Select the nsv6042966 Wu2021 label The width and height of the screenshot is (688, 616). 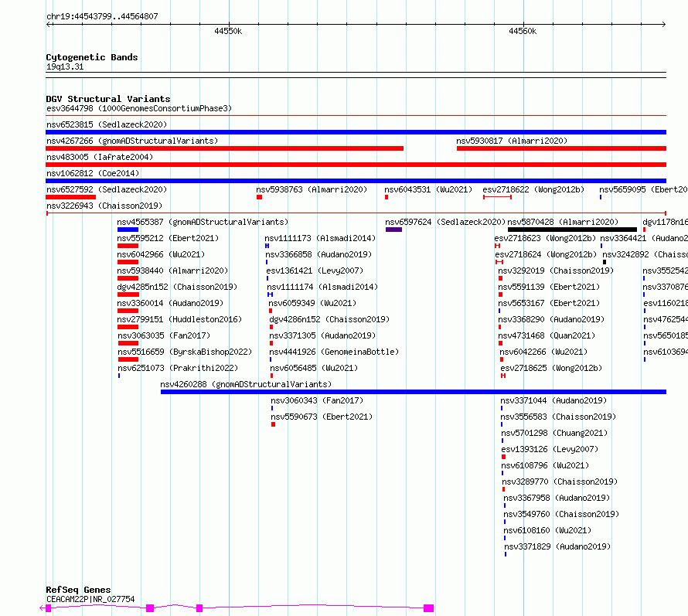tap(161, 254)
